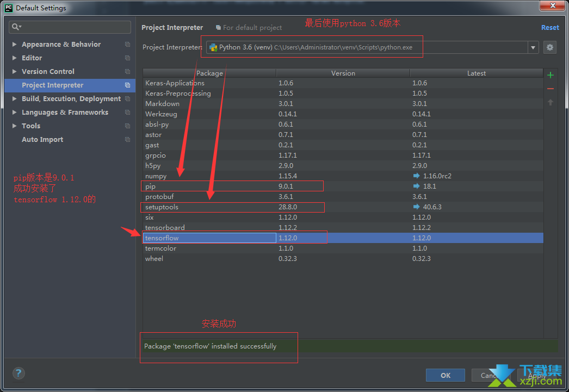The width and height of the screenshot is (569, 392).
Task: Select the Keras-Preprocessing package row
Action: (343, 93)
